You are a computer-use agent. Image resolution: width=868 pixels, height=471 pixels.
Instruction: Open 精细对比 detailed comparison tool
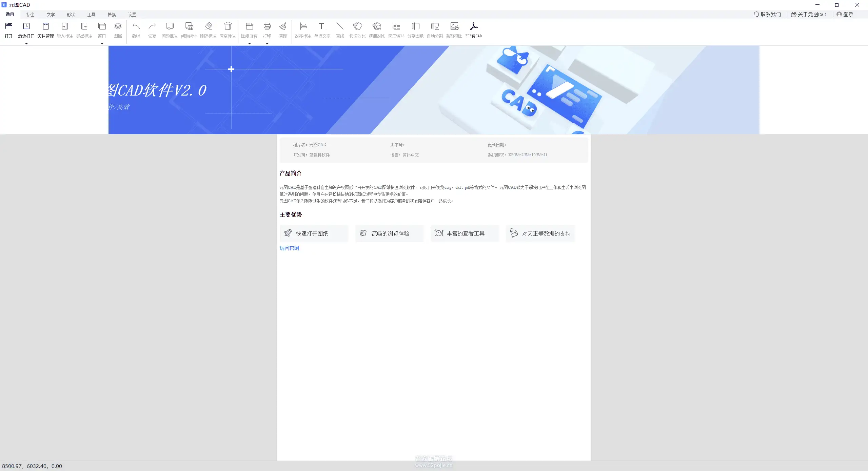[376, 30]
